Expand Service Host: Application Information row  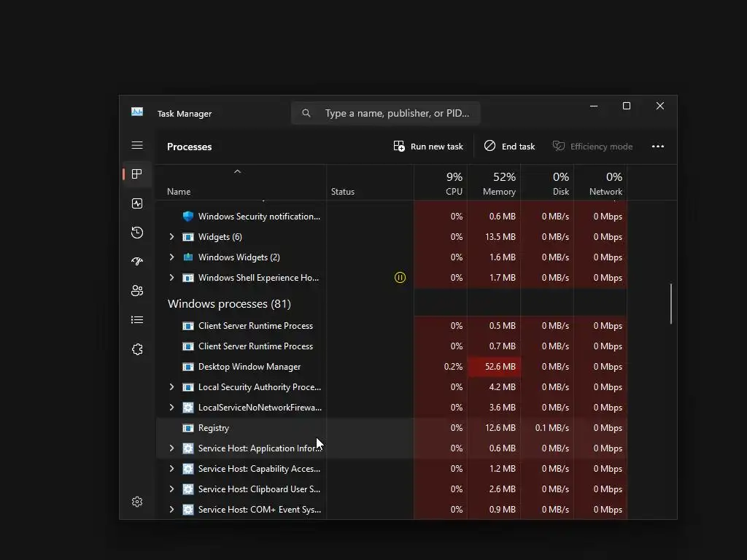coord(172,448)
